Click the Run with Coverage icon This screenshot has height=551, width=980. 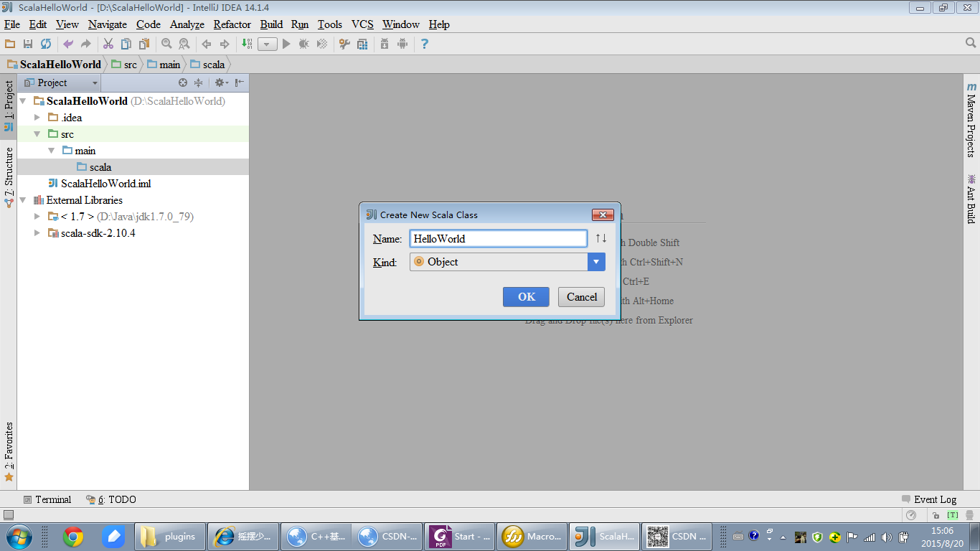click(x=322, y=44)
